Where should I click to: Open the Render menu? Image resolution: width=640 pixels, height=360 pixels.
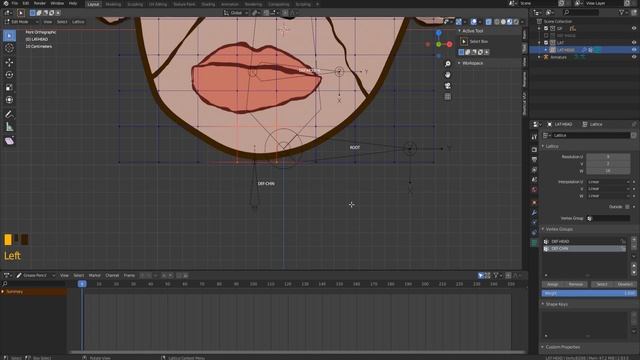(40, 3)
